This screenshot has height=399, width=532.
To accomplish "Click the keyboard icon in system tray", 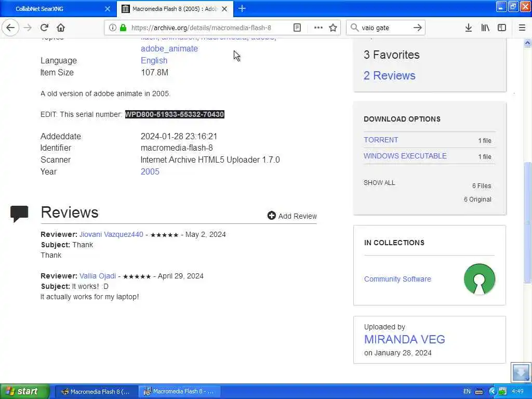I will pyautogui.click(x=479, y=392).
